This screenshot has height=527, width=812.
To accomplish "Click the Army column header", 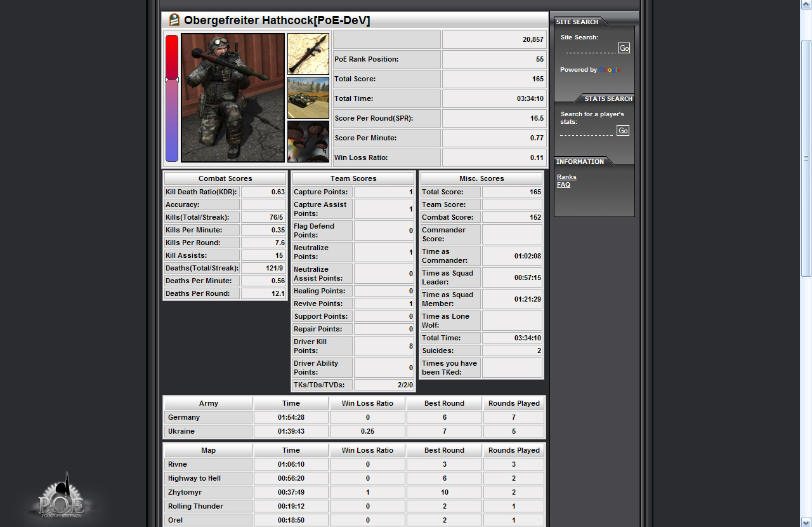I will [208, 403].
